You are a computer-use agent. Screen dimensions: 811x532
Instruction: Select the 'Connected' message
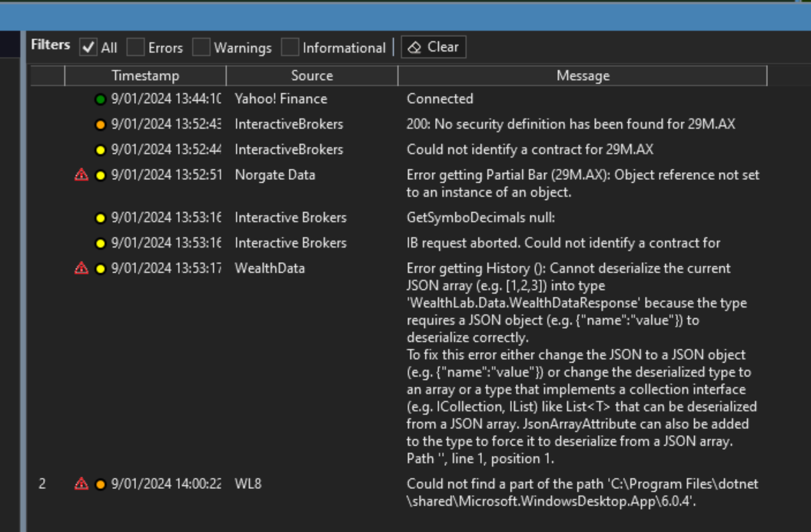click(440, 99)
